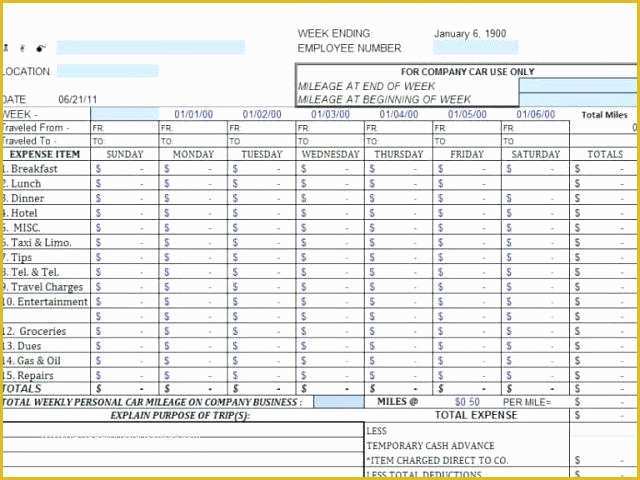Click the FOR COMPANY CAR USE ONLY heading

pos(467,71)
